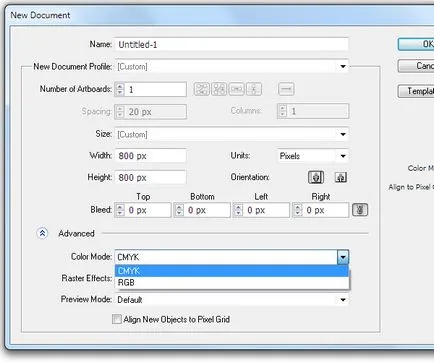This screenshot has height=363, width=434.
Task: Open the New Document Profile dropdown
Action: pyautogui.click(x=343, y=67)
